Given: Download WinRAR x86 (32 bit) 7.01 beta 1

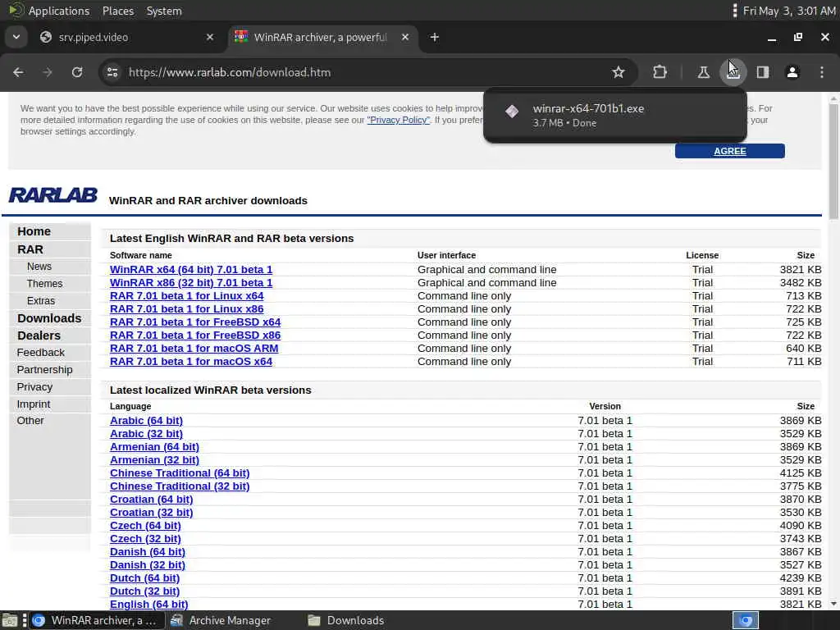Looking at the screenshot, I should point(190,283).
